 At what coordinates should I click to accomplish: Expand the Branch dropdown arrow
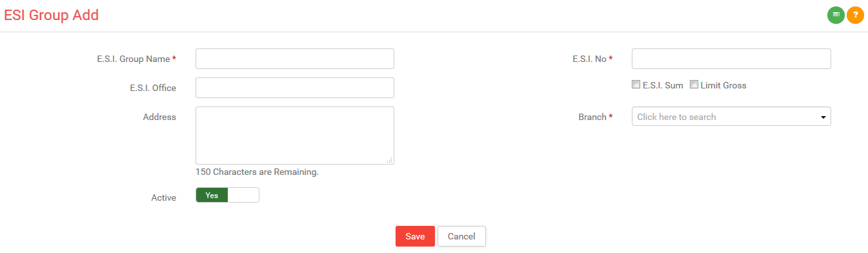(x=823, y=117)
